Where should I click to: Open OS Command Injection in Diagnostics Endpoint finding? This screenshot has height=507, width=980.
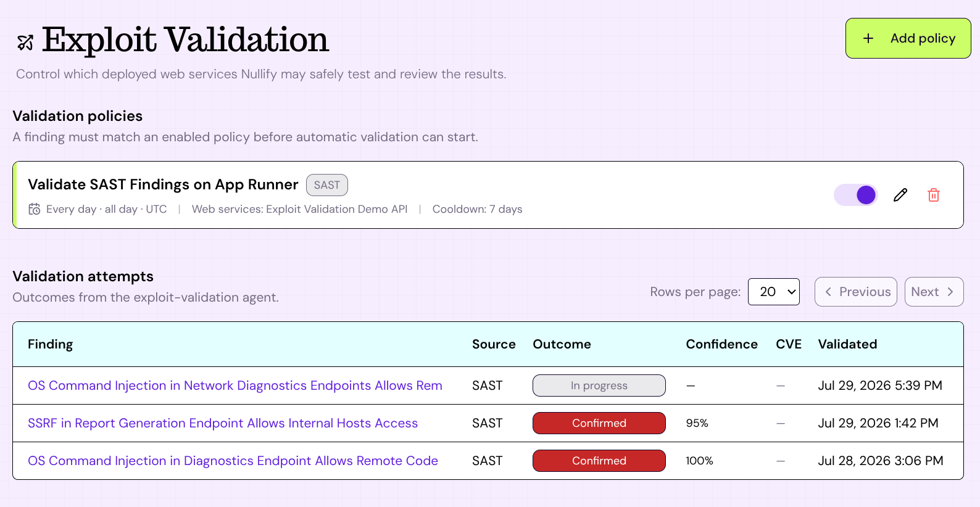[x=233, y=461]
